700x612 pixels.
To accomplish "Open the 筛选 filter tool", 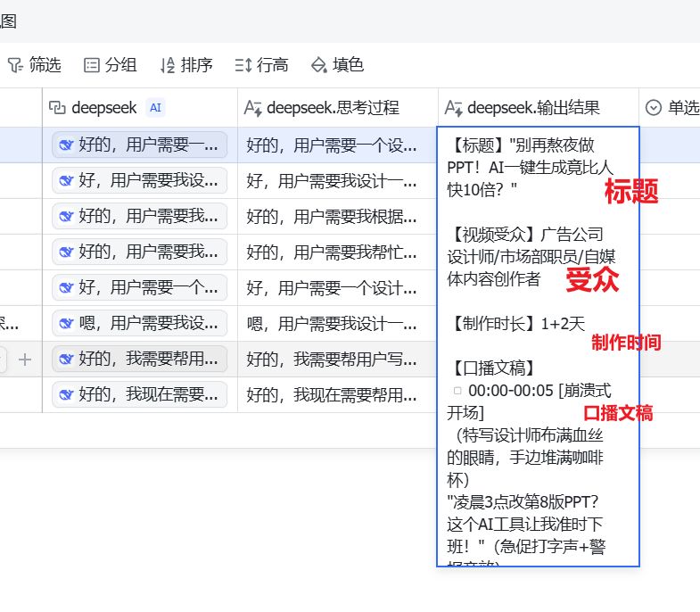I will [x=35, y=65].
